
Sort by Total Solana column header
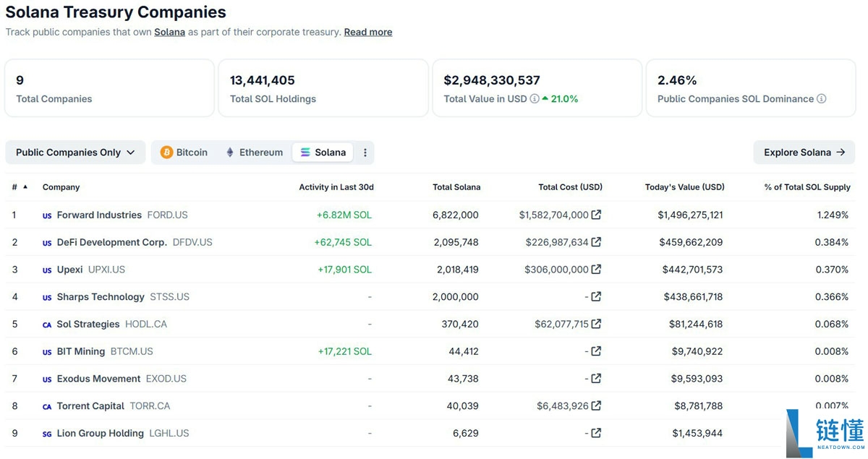pyautogui.click(x=456, y=187)
